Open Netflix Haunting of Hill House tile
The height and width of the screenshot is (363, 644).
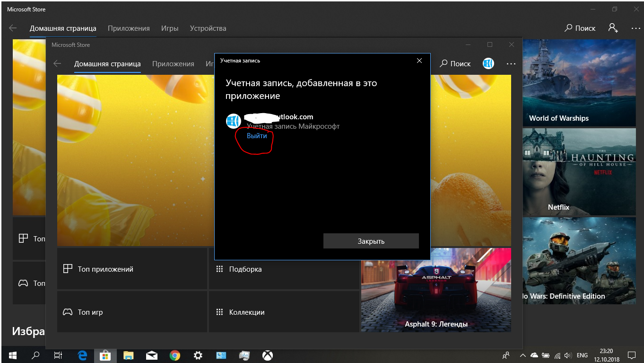[x=579, y=172]
